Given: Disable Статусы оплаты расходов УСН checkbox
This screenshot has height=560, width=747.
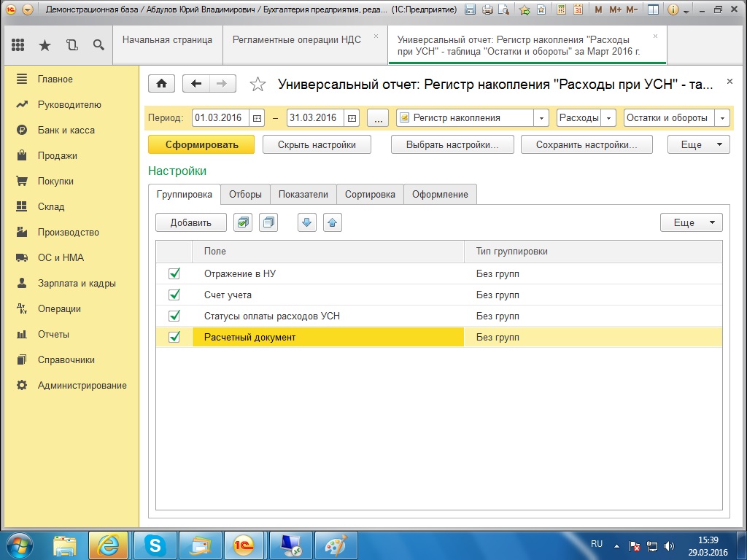Looking at the screenshot, I should (x=174, y=316).
